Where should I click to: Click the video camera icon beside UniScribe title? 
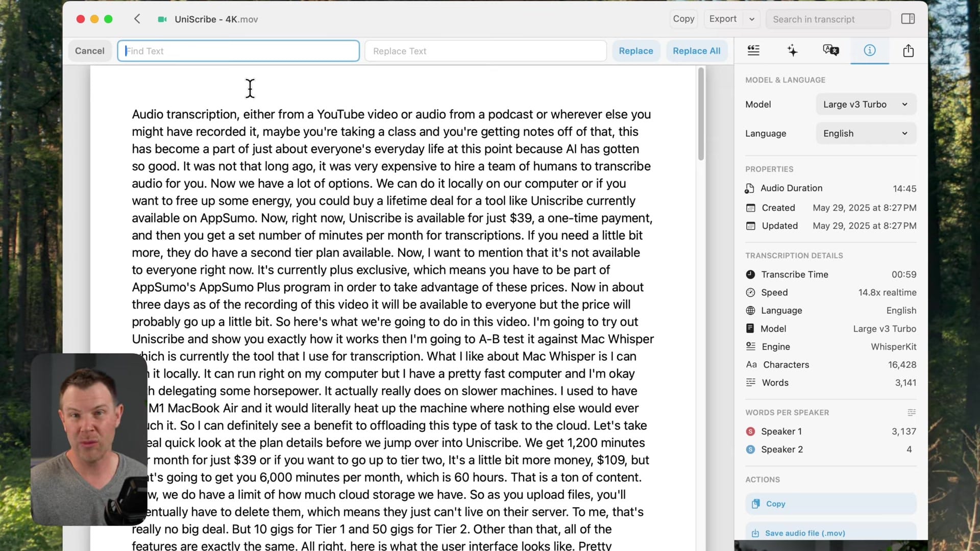click(162, 19)
